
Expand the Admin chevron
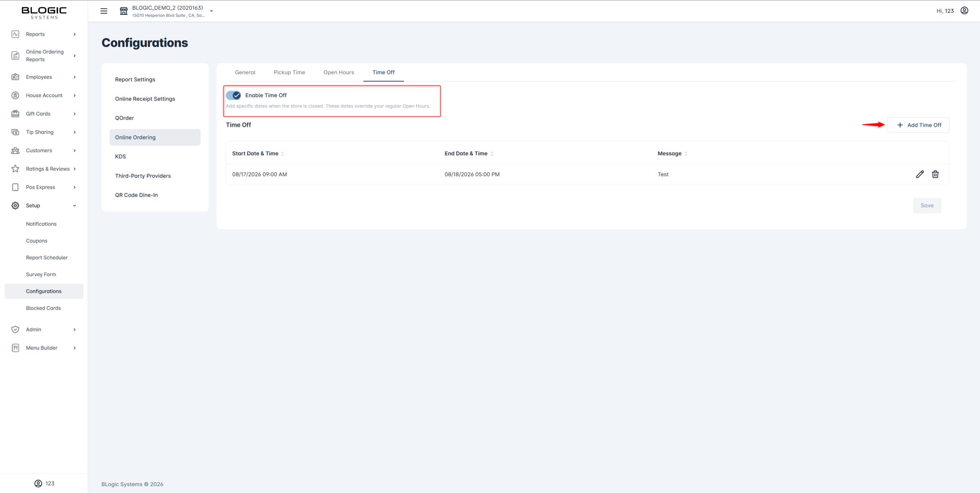point(75,329)
